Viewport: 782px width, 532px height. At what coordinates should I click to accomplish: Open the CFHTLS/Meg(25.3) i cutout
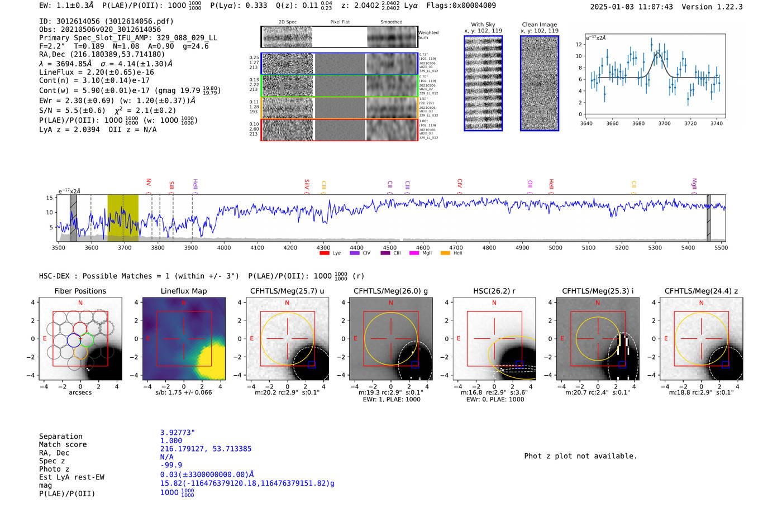click(598, 339)
